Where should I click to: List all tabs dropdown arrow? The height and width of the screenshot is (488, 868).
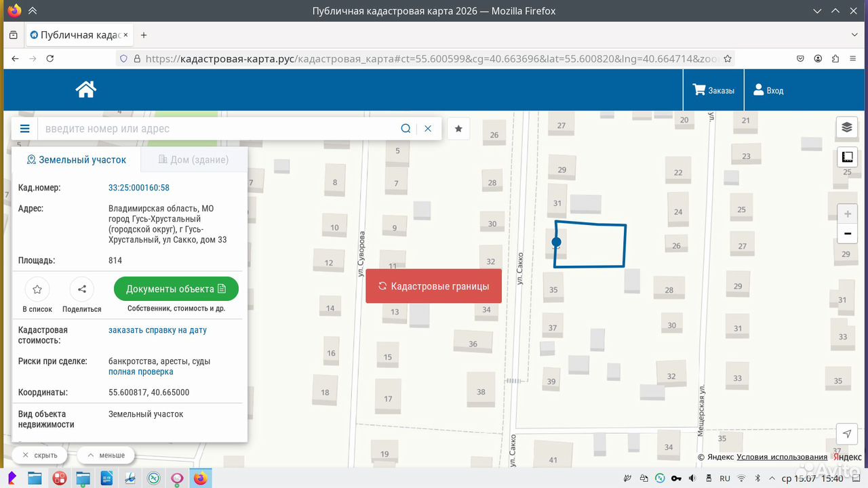coord(854,35)
